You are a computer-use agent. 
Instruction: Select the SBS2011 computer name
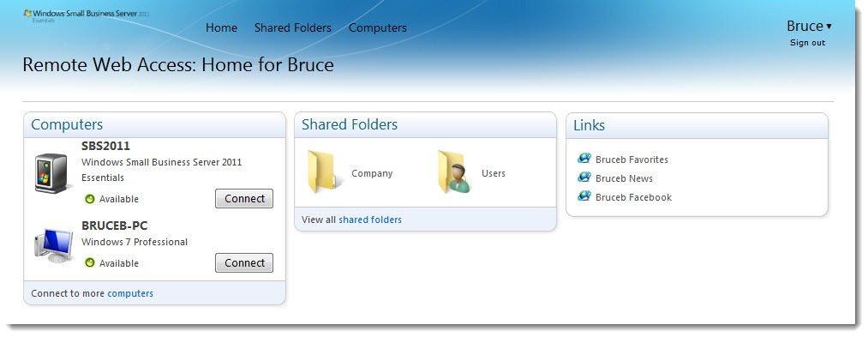[x=105, y=147]
